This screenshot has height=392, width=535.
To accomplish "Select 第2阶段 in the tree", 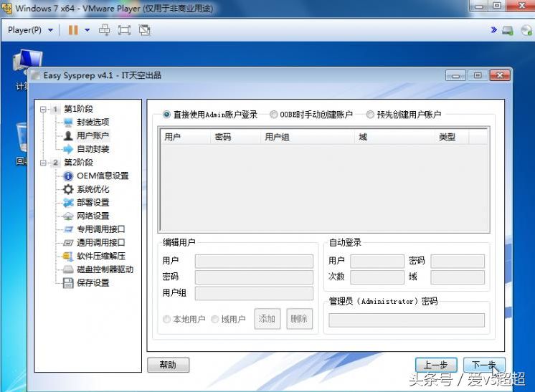I will (x=78, y=163).
